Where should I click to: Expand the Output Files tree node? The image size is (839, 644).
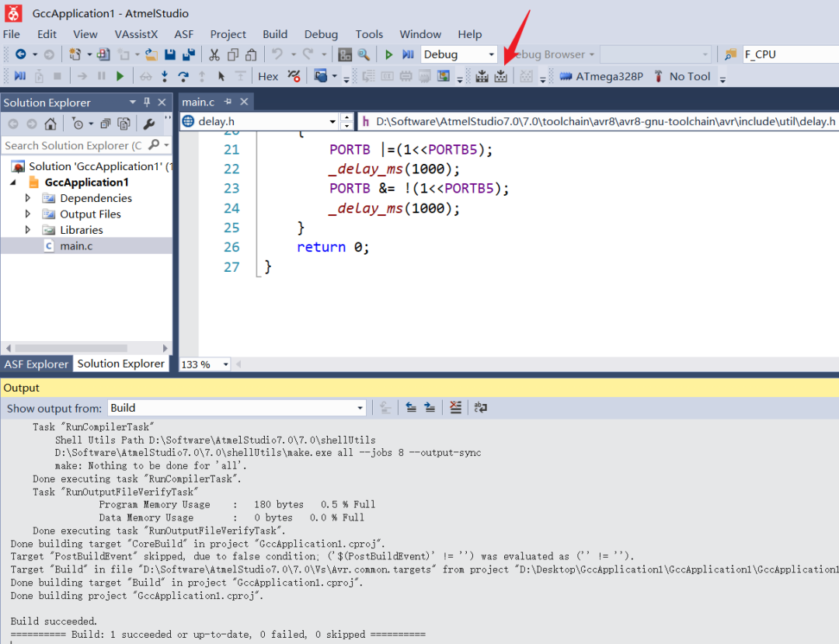28,214
